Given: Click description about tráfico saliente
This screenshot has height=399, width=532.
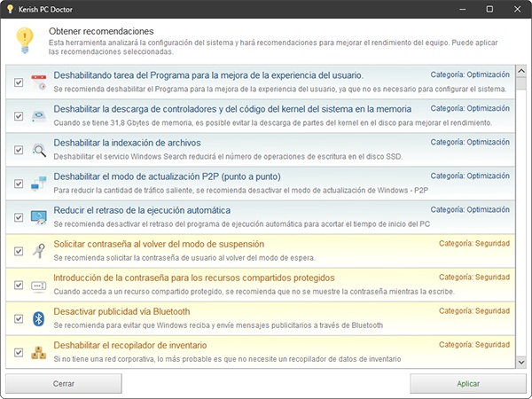Looking at the screenshot, I should (x=241, y=191).
